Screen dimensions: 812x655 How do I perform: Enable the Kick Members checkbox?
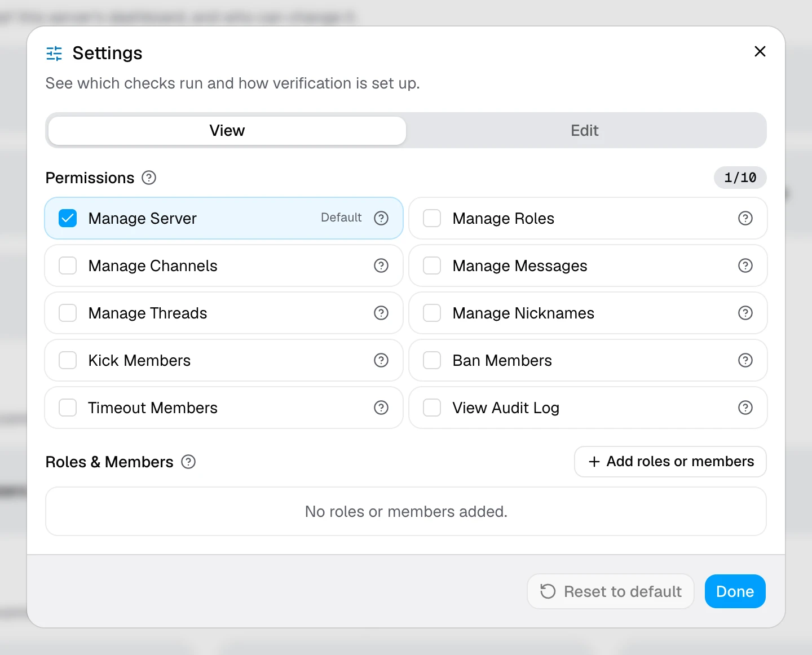tap(68, 360)
